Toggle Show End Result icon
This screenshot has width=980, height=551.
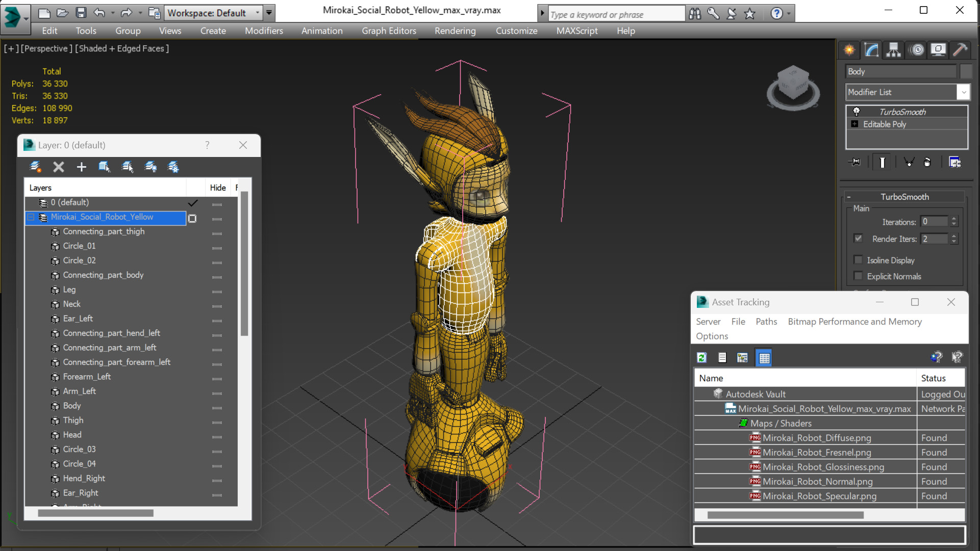click(x=882, y=162)
